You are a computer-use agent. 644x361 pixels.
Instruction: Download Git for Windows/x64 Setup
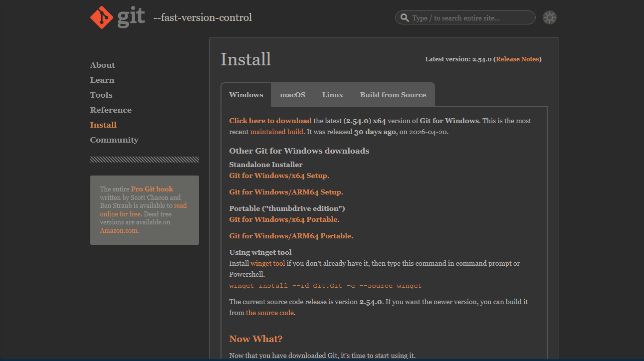278,176
